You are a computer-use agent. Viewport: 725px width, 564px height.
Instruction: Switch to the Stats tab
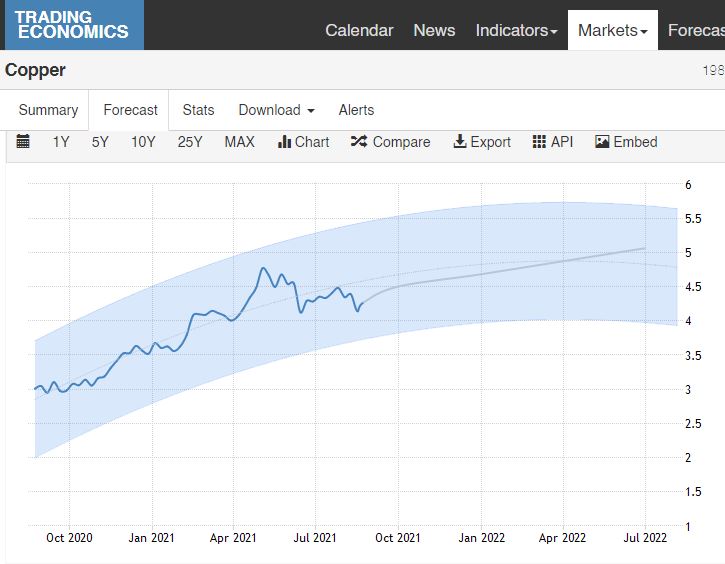(x=198, y=110)
